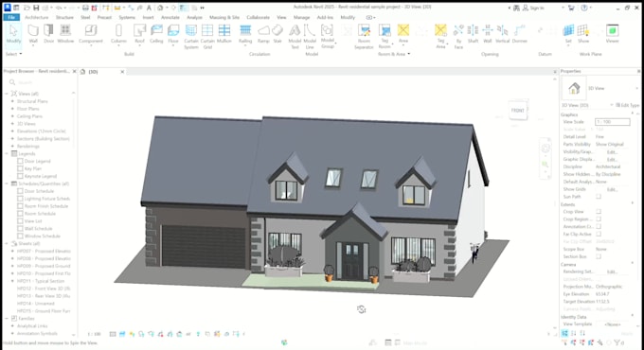Select the Ramp tool
Viewport: 644px width, 350px height.
[263, 34]
